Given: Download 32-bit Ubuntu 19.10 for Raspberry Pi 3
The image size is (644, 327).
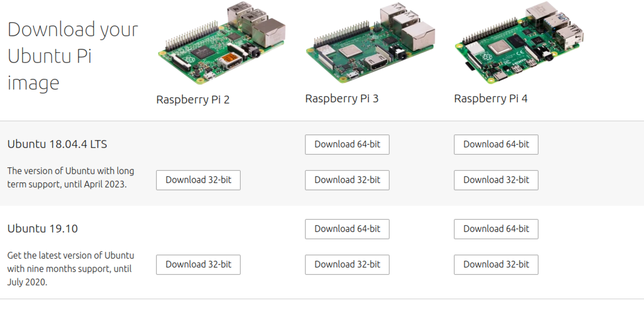Looking at the screenshot, I should (x=347, y=264).
